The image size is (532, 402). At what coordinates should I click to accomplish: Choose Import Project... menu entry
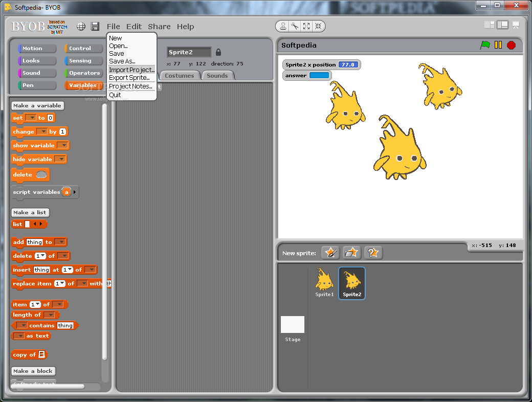[x=131, y=70]
